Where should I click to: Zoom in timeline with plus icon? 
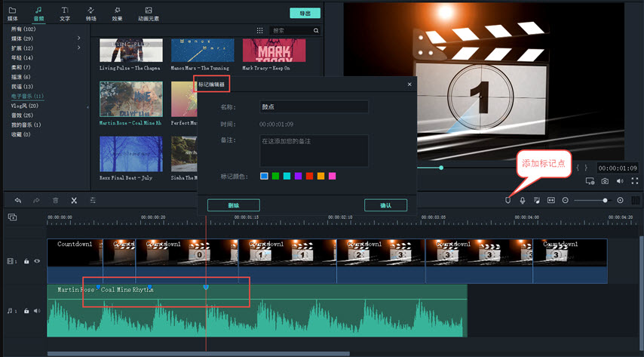point(621,200)
